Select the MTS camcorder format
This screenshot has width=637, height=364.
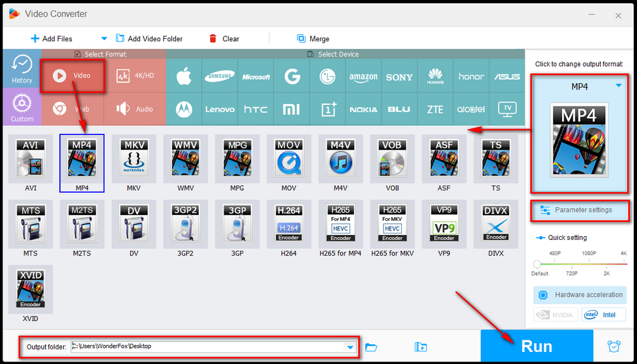point(31,224)
